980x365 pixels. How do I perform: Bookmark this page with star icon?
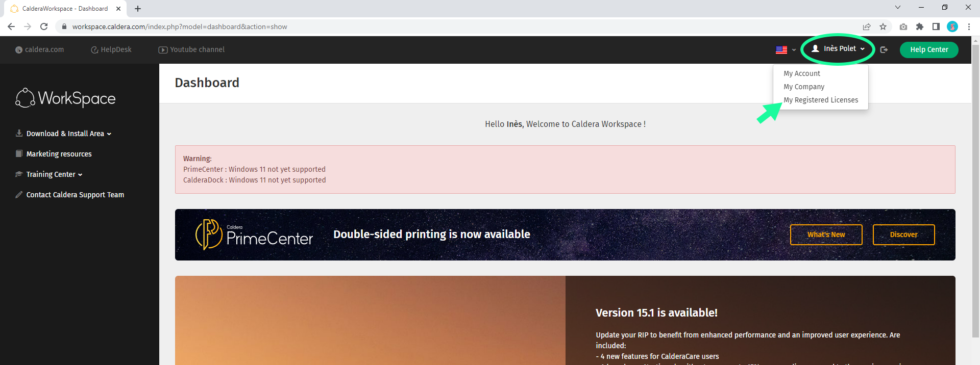tap(883, 27)
